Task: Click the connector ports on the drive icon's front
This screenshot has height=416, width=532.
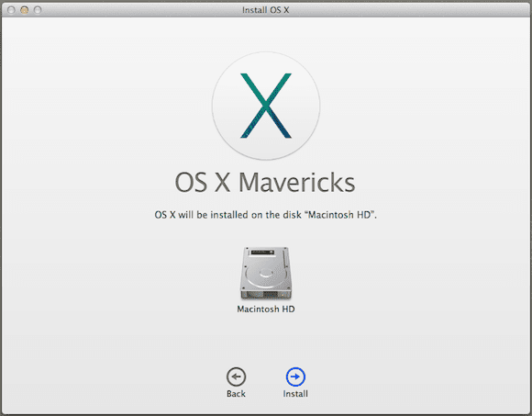Action: click(x=266, y=294)
